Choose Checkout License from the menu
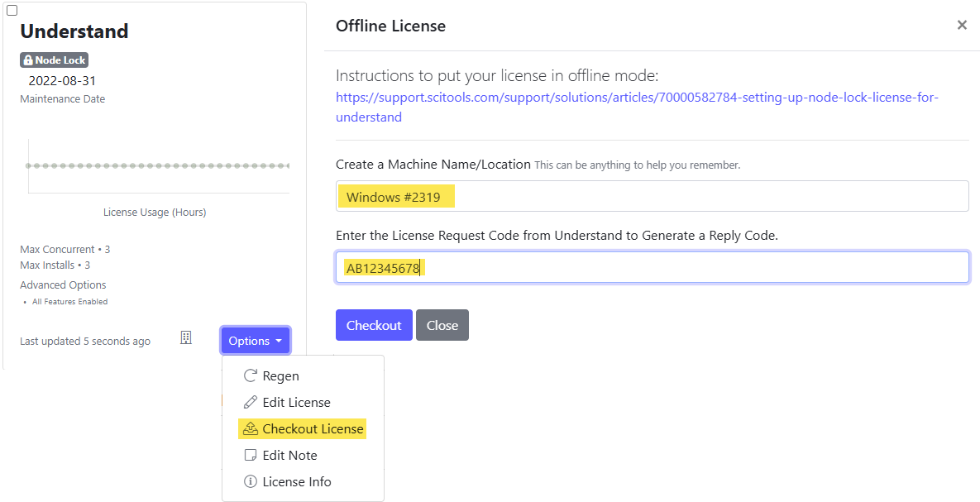Image resolution: width=980 pixels, height=502 pixels. [x=304, y=429]
